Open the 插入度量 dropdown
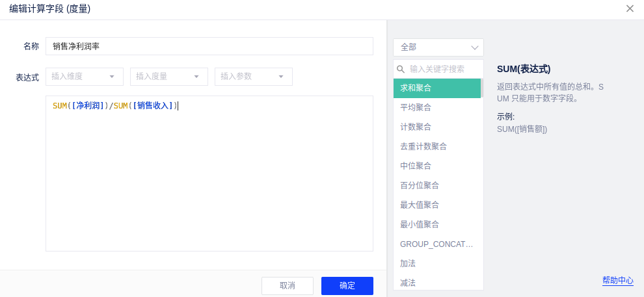 pyautogui.click(x=168, y=77)
